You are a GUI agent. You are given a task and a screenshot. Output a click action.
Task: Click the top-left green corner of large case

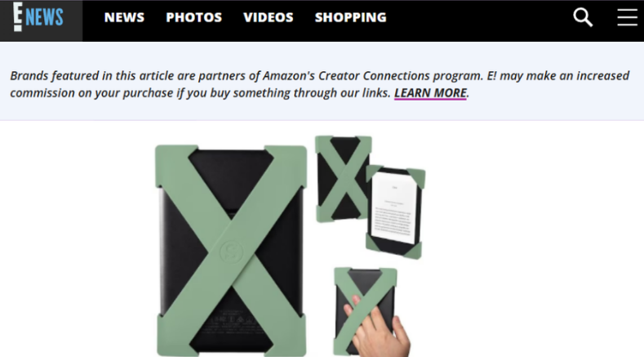[x=175, y=164]
